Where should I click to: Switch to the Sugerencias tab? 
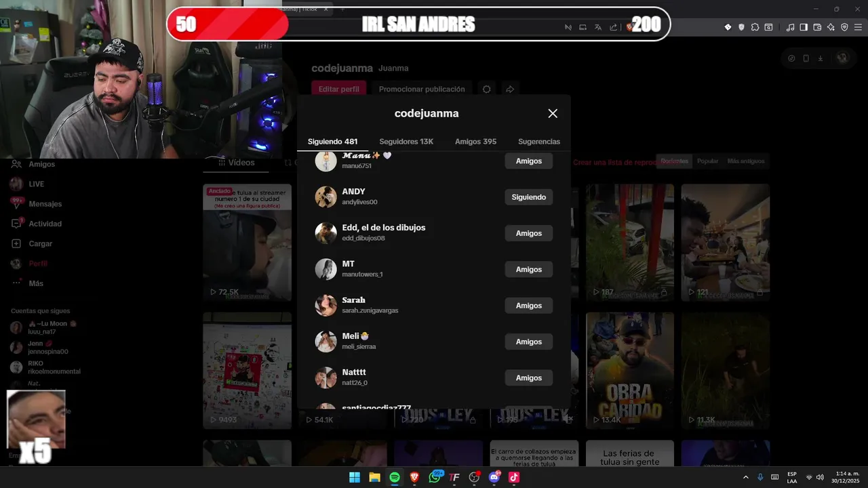[x=539, y=142]
